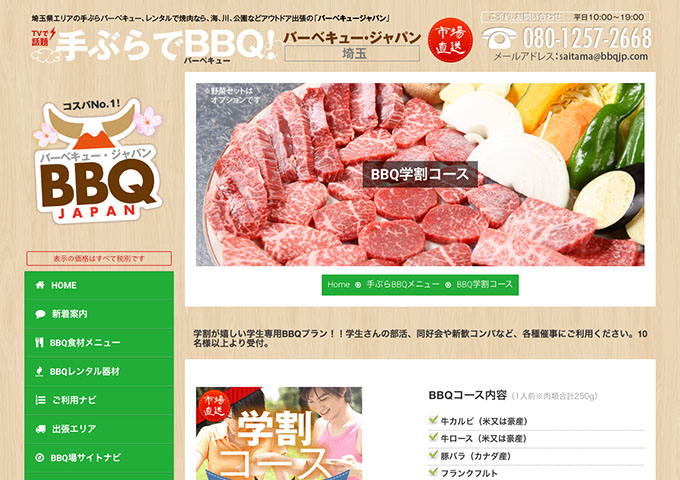
Task: Click the red 市場直送 round badge
Action: click(x=450, y=40)
